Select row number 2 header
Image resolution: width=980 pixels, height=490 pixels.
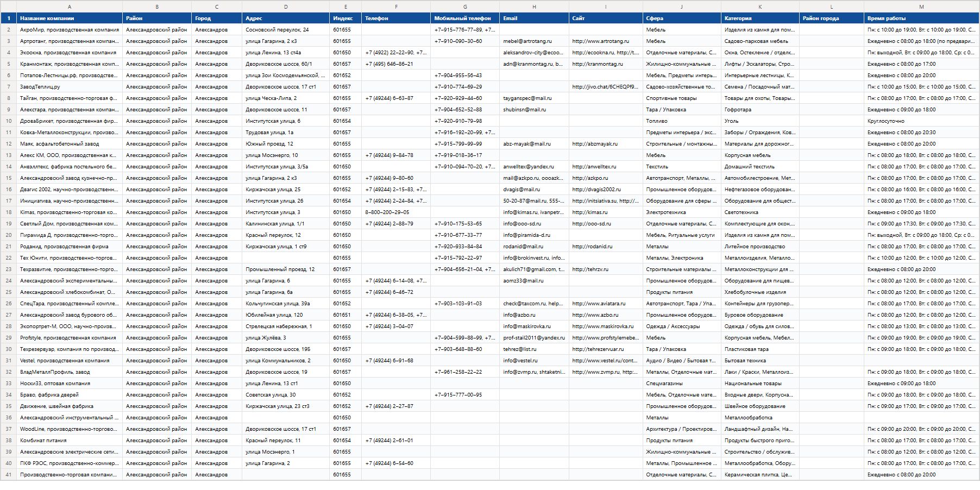tap(9, 29)
